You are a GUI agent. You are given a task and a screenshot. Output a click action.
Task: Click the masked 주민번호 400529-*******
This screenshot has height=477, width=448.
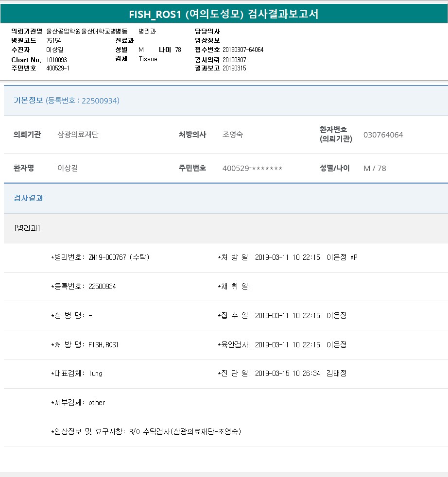(x=252, y=169)
